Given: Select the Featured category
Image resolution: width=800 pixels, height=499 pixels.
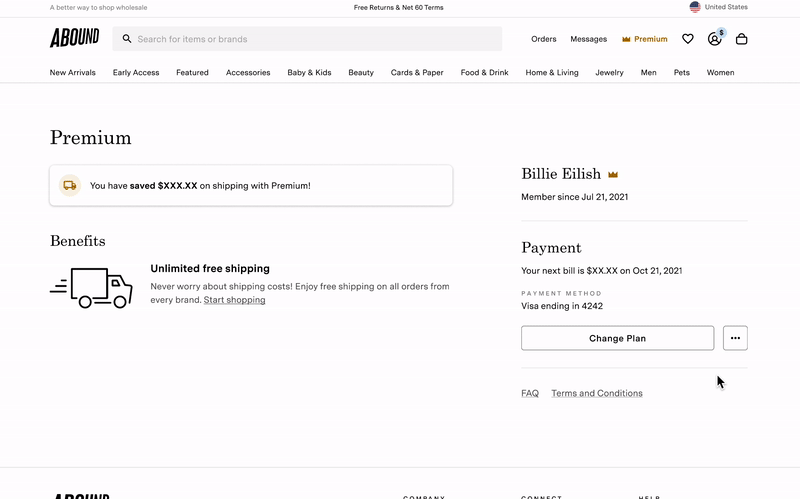Looking at the screenshot, I should point(192,72).
